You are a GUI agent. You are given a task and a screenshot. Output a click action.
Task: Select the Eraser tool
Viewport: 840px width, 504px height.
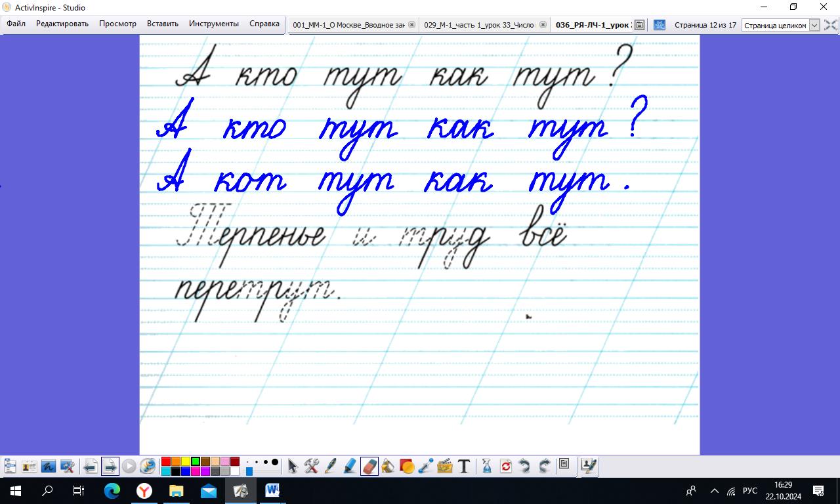(x=369, y=466)
